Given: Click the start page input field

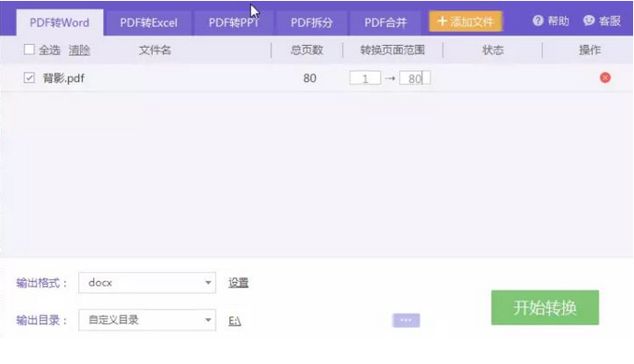Looking at the screenshot, I should pyautogui.click(x=365, y=78).
